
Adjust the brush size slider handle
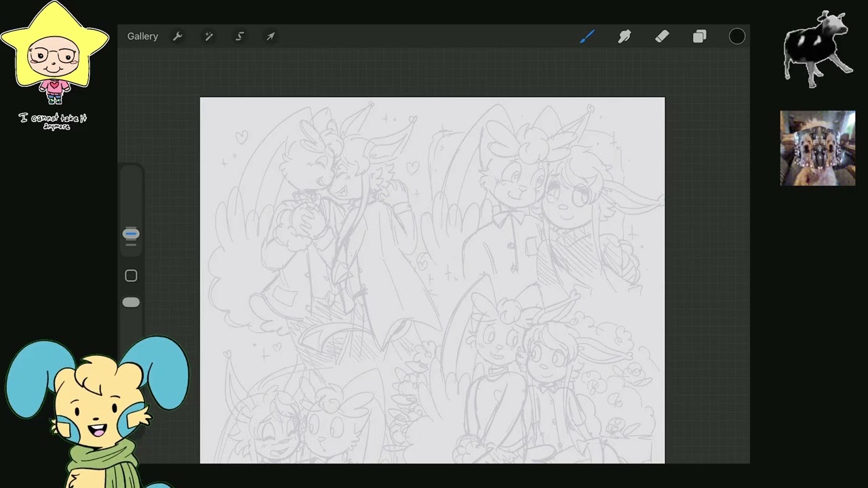(x=131, y=234)
